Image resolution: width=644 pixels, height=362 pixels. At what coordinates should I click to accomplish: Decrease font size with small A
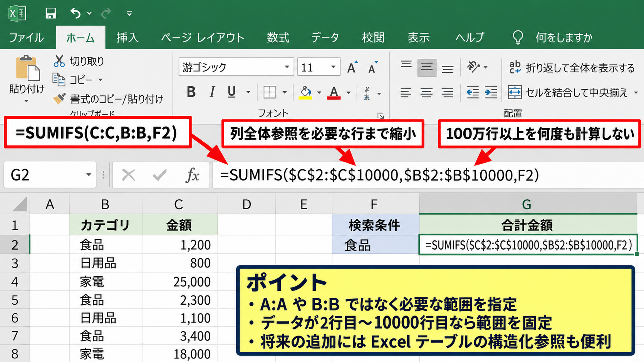click(372, 67)
